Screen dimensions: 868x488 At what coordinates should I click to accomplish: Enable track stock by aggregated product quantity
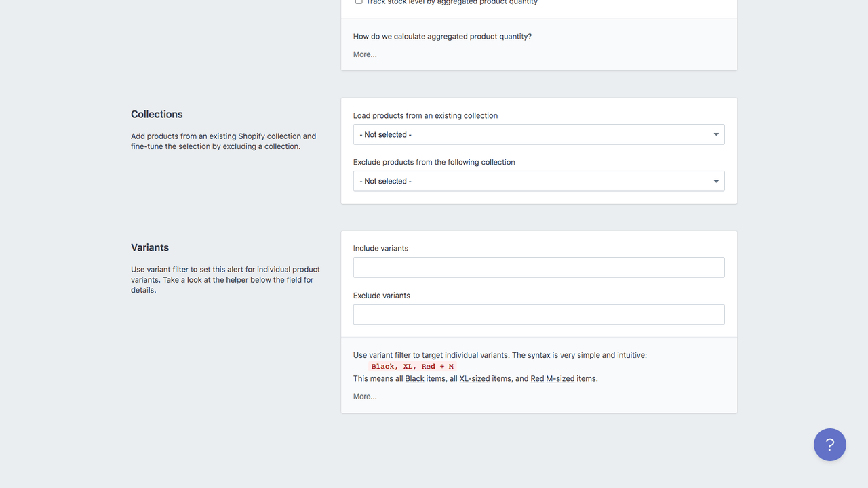point(359,2)
